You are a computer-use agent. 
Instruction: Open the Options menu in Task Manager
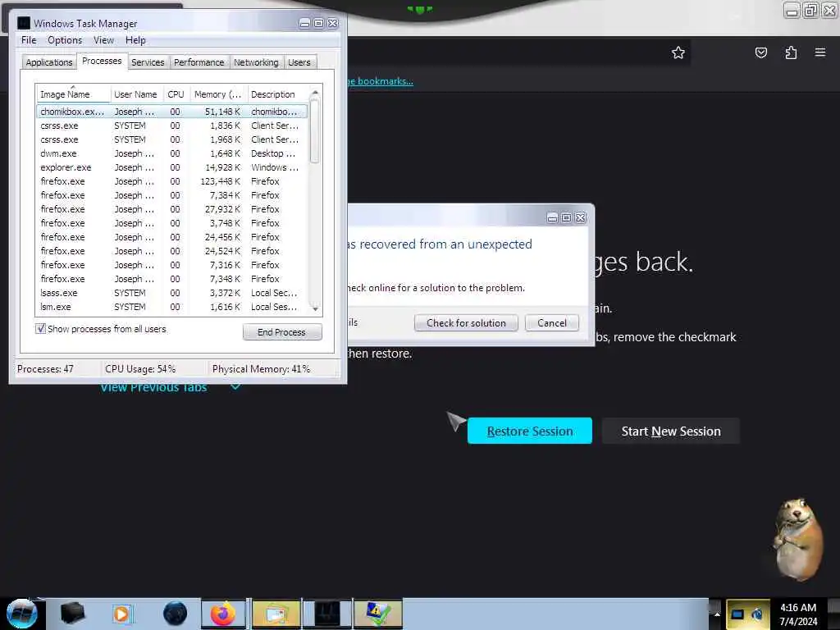click(x=65, y=40)
